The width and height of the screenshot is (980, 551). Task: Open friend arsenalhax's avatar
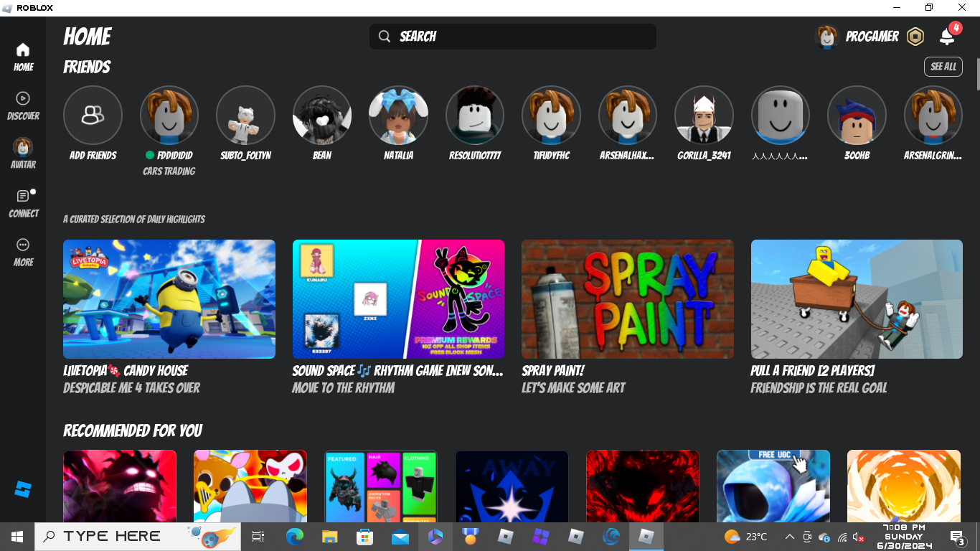628,116
